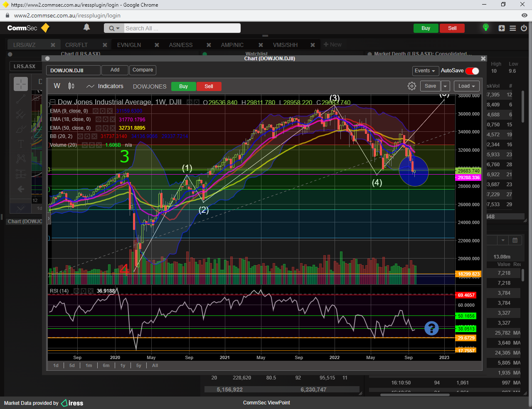This screenshot has height=409, width=532.
Task: Collapse the Dow Jones legend box
Action: point(53,102)
